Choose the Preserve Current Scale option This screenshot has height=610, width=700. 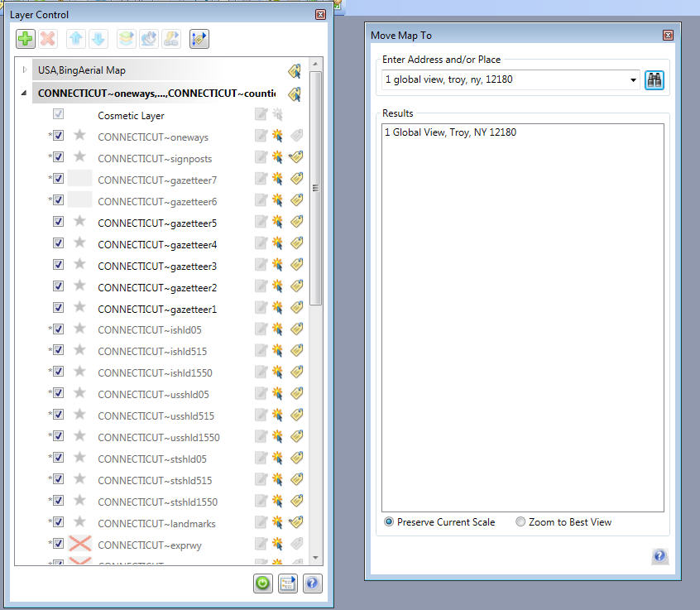coord(388,521)
